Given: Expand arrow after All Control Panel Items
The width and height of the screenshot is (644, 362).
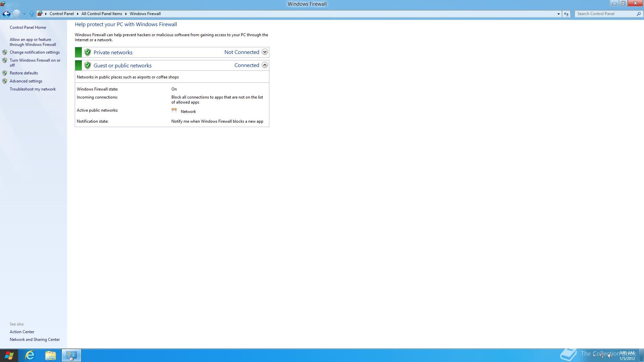Looking at the screenshot, I should click(x=126, y=14).
